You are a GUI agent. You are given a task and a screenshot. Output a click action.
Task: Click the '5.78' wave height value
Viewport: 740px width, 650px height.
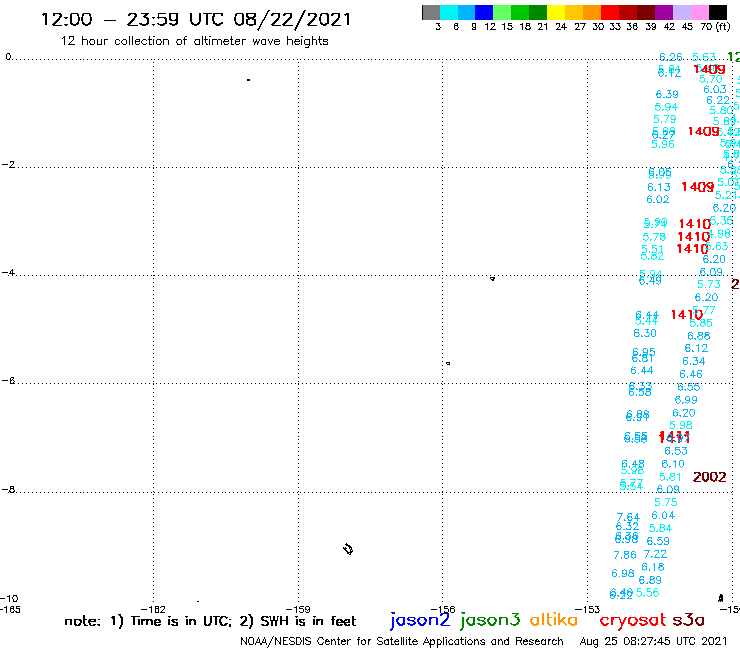click(x=654, y=237)
